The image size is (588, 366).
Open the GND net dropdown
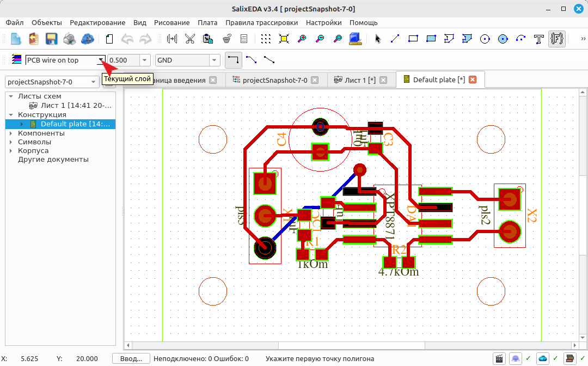tap(187, 60)
